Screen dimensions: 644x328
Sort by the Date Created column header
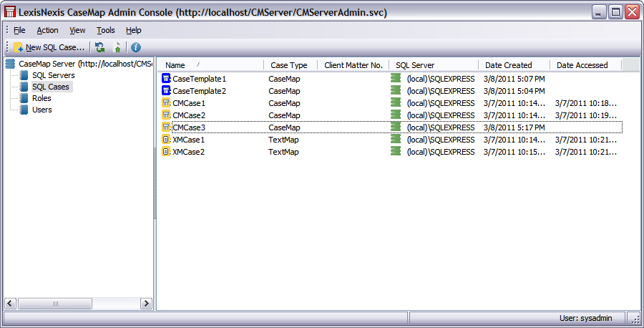pos(514,65)
